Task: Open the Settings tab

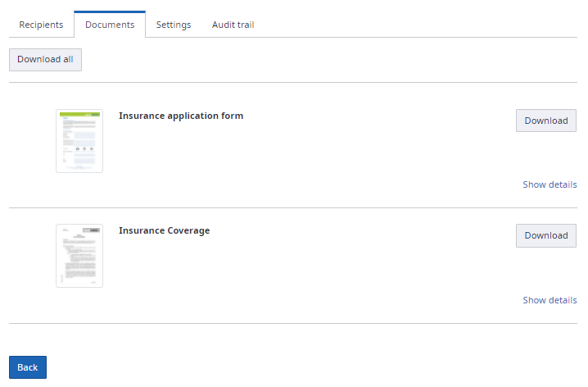Action: click(x=174, y=25)
